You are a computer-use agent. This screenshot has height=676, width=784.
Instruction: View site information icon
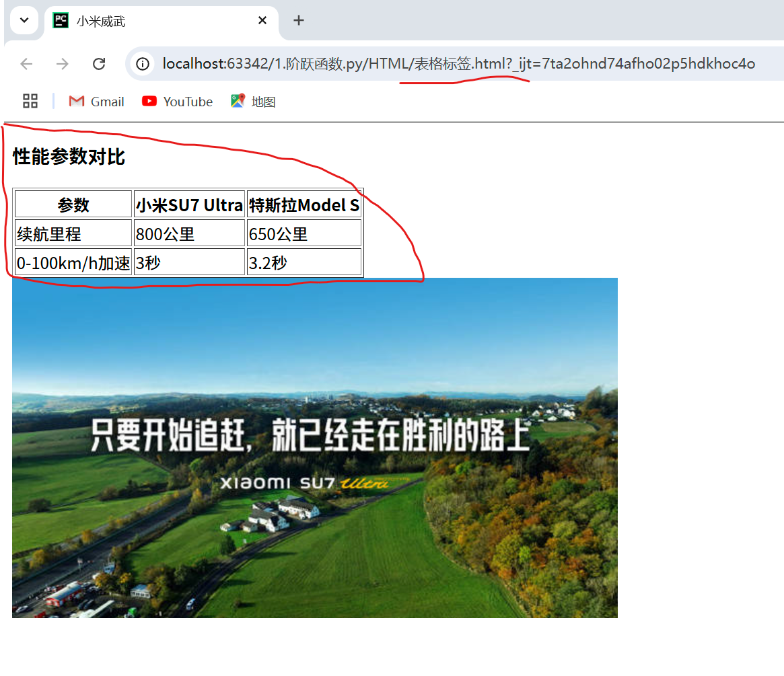(x=143, y=64)
